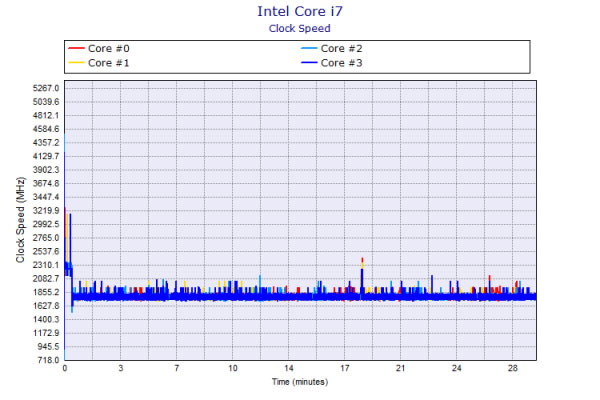The height and width of the screenshot is (400, 600).
Task: Click the 1627.8 y-axis value
Action: [46, 306]
